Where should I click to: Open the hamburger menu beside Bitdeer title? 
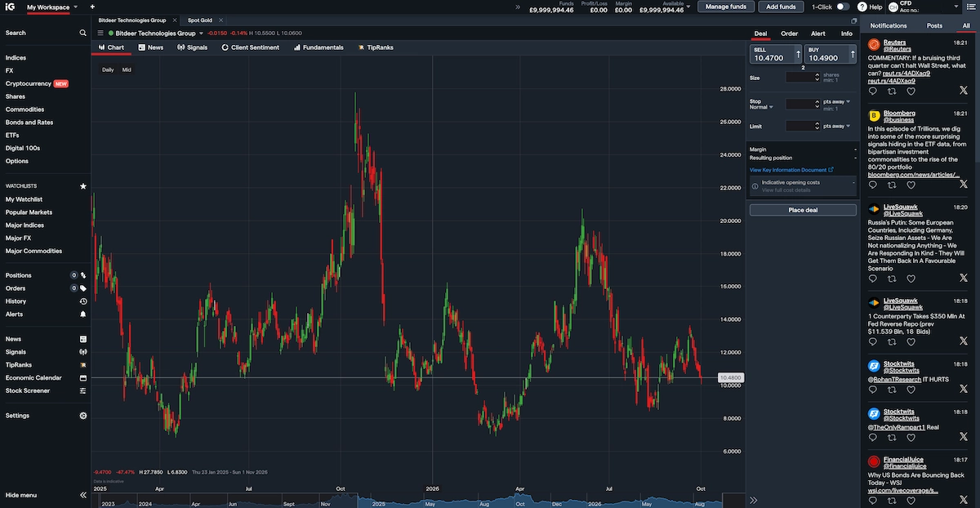pyautogui.click(x=100, y=33)
